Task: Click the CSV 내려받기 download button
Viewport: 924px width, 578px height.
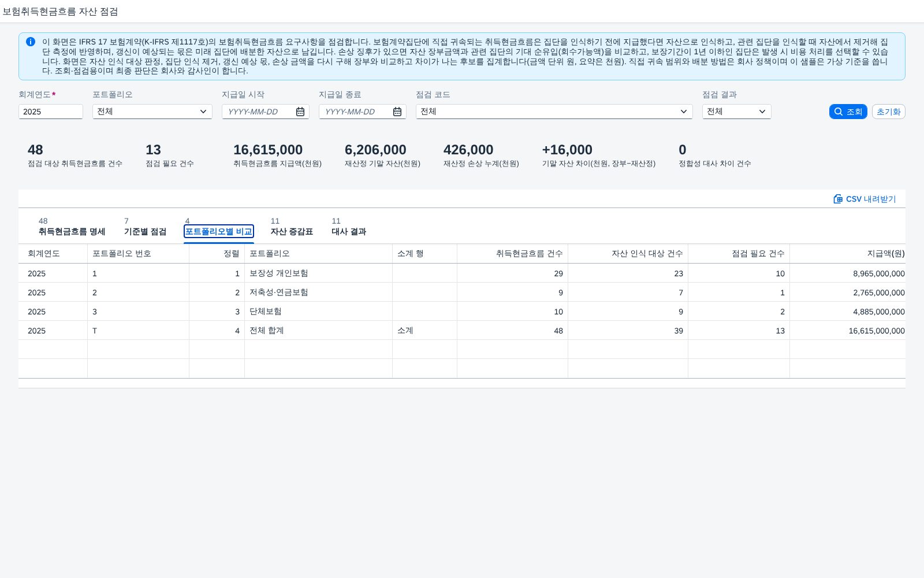Action: pos(865,199)
